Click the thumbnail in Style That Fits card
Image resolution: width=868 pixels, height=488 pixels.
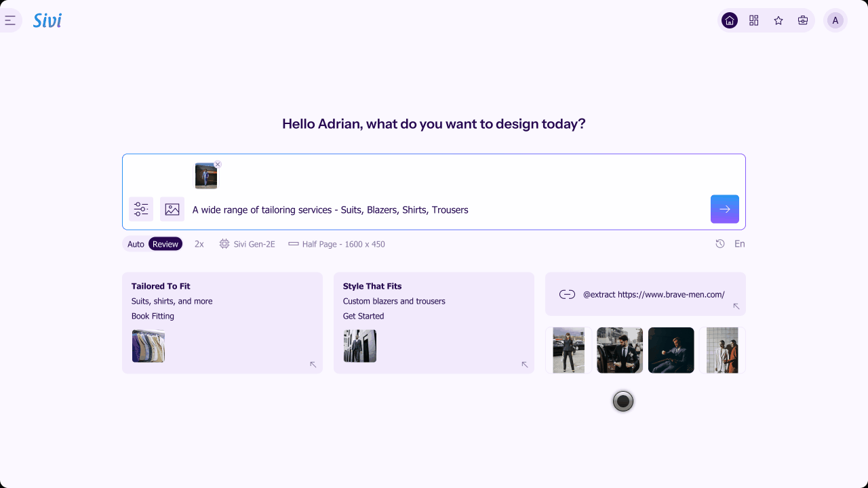(x=360, y=346)
